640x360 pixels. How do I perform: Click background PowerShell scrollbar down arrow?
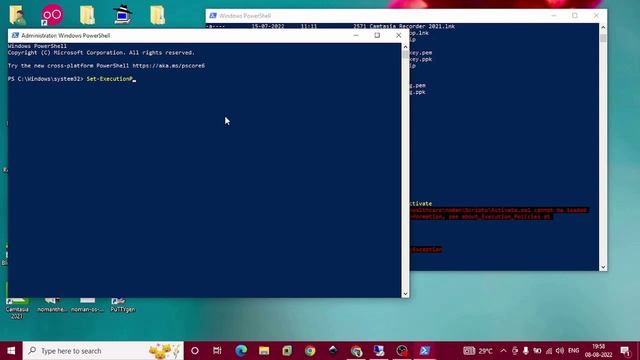(603, 267)
